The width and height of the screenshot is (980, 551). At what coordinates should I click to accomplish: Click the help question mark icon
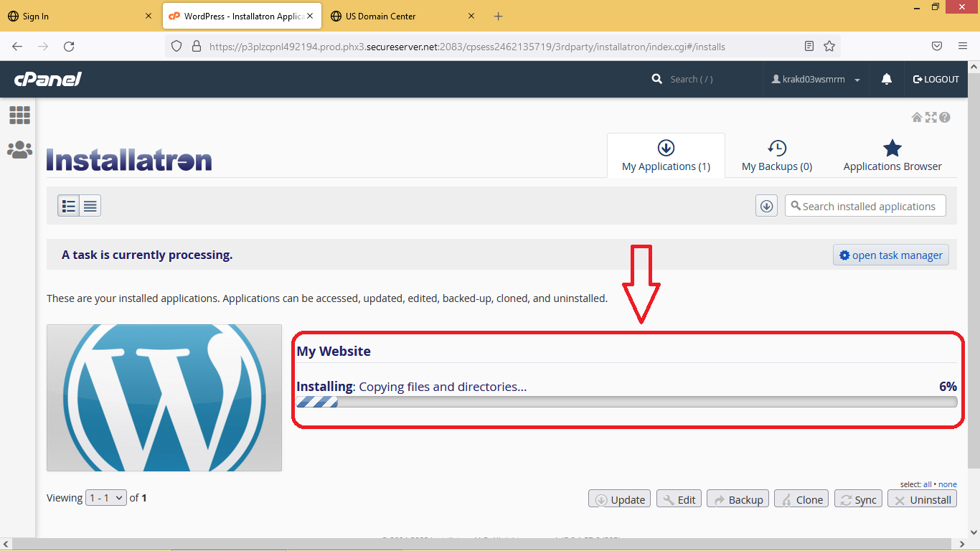(x=945, y=118)
